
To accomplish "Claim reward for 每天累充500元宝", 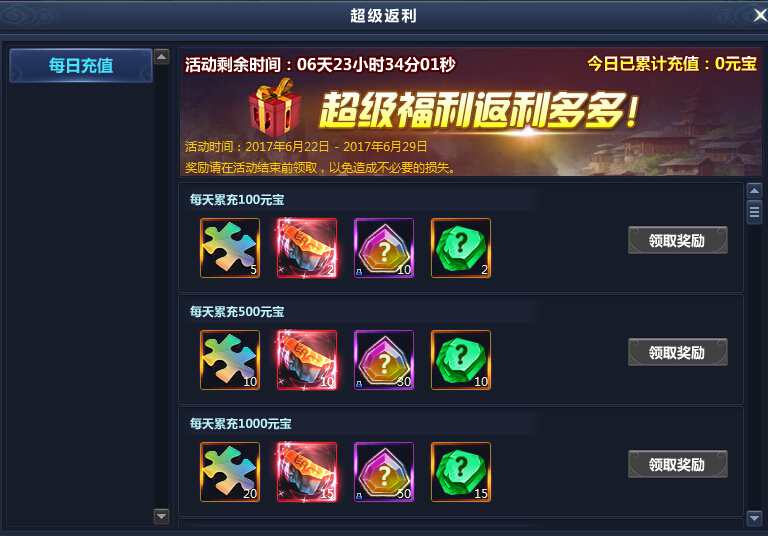I will pyautogui.click(x=677, y=352).
